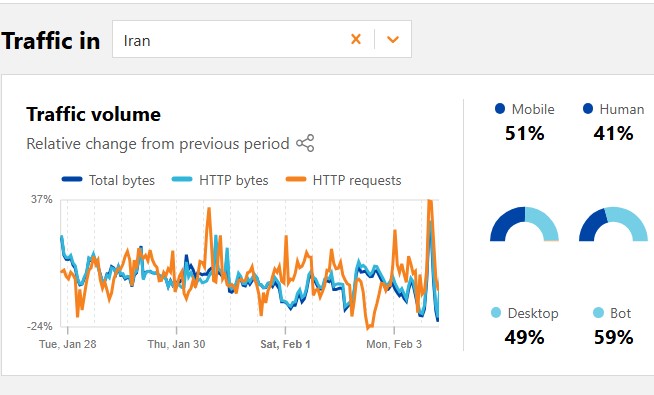The width and height of the screenshot is (654, 395).
Task: Share the Traffic volume chart
Action: (x=305, y=143)
